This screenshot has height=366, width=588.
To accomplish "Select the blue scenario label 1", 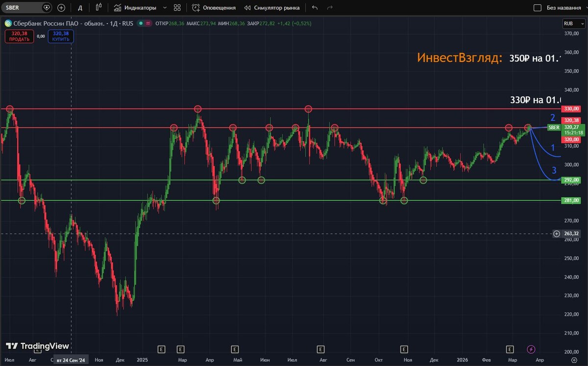I will tap(553, 148).
